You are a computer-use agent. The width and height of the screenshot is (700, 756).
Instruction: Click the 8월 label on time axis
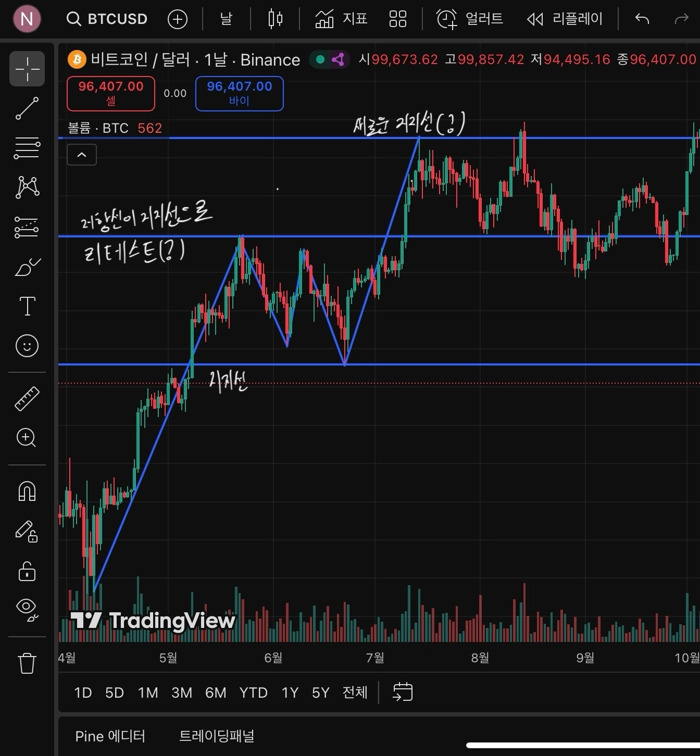click(x=480, y=658)
